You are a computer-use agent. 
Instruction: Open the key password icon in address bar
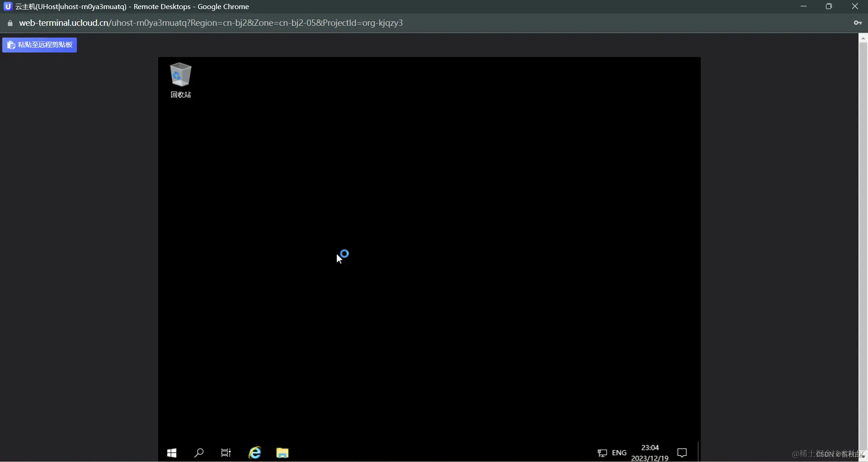tap(858, 23)
